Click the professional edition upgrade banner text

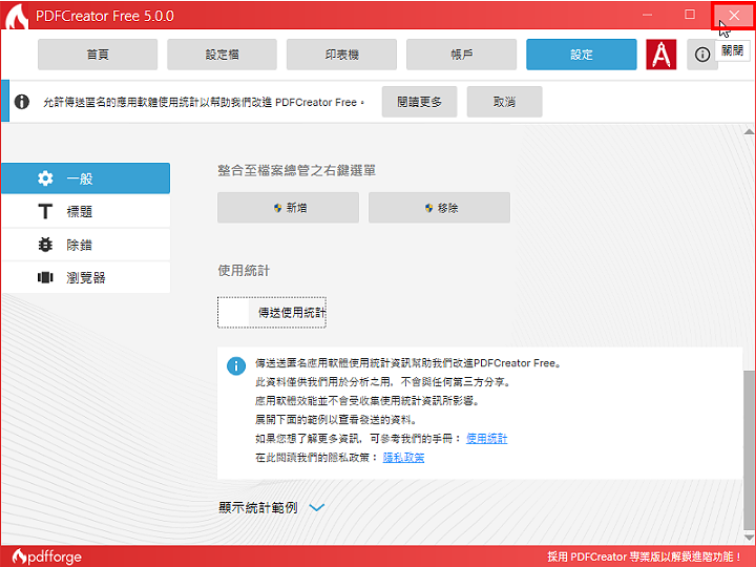(x=644, y=557)
